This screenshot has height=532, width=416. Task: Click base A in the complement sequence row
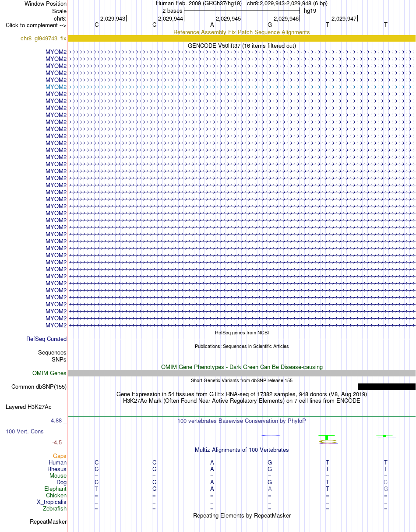point(212,25)
